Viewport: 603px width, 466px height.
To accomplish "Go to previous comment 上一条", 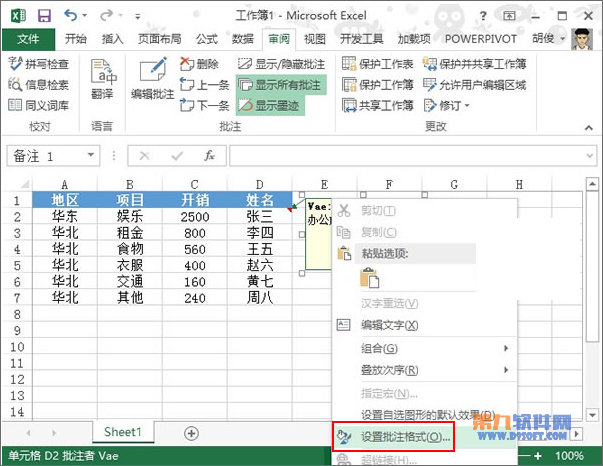I will pyautogui.click(x=205, y=84).
